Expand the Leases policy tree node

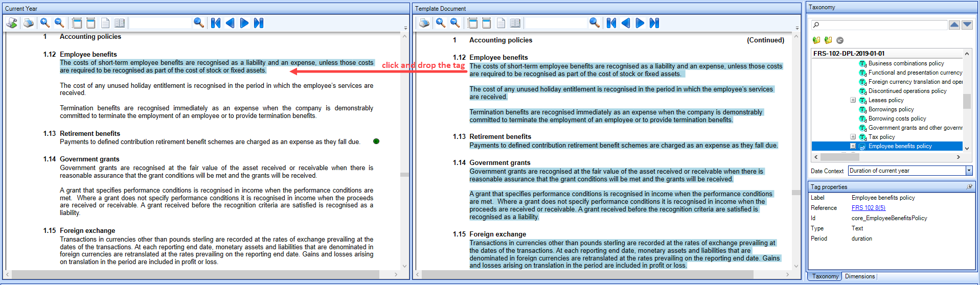(x=853, y=100)
